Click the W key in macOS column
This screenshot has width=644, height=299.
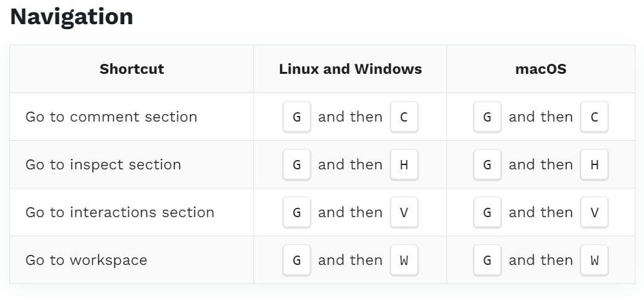[594, 261]
